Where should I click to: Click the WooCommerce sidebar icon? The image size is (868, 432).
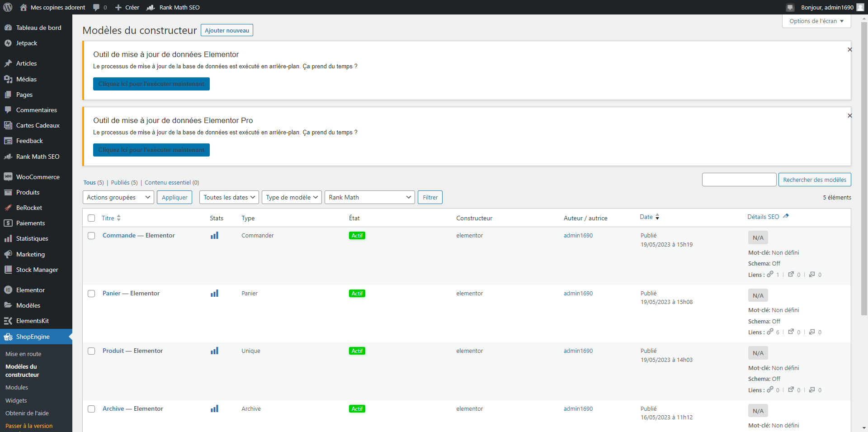coord(8,177)
